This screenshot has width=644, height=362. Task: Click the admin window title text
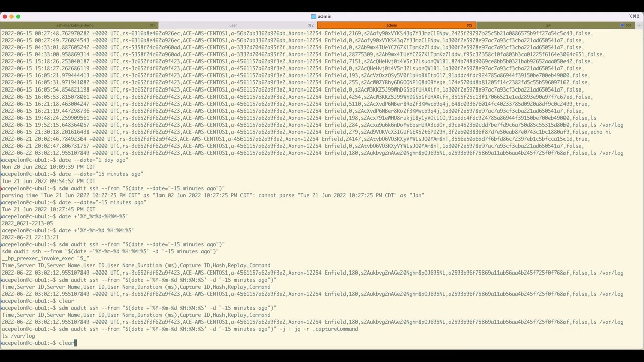[x=325, y=17]
